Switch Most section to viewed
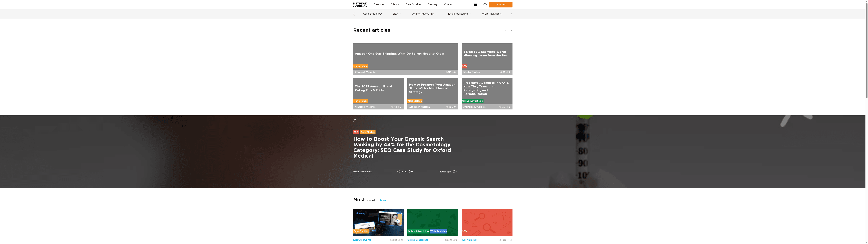Screen dimensions: 868x244 (383, 200)
